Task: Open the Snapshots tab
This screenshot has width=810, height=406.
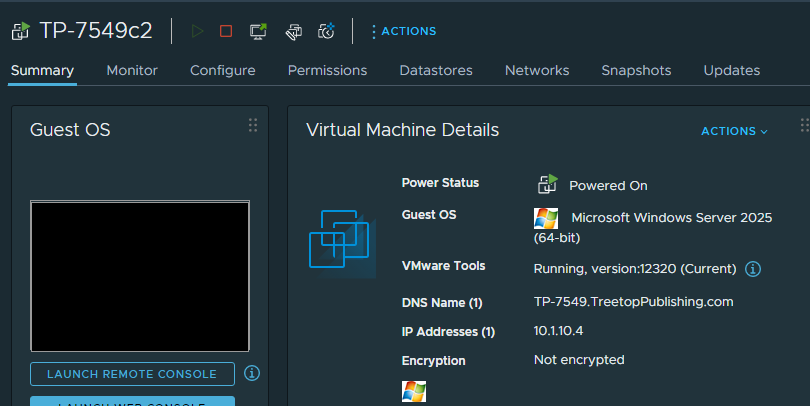Action: 636,70
